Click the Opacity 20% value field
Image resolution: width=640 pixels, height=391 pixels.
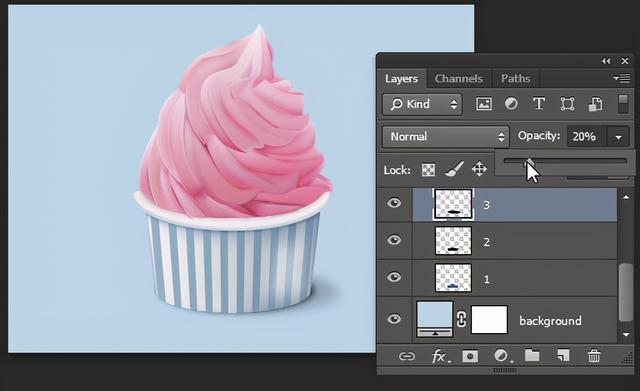point(587,137)
